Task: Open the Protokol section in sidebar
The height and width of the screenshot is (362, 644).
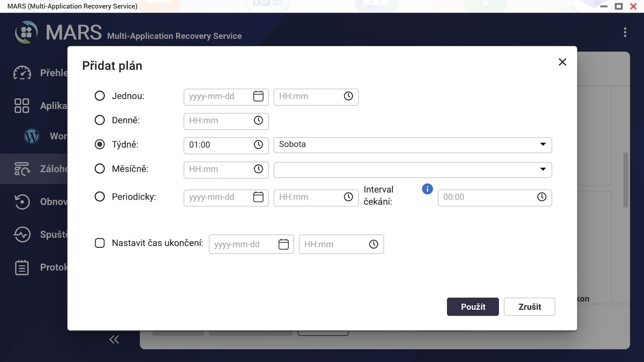Action: (34, 267)
